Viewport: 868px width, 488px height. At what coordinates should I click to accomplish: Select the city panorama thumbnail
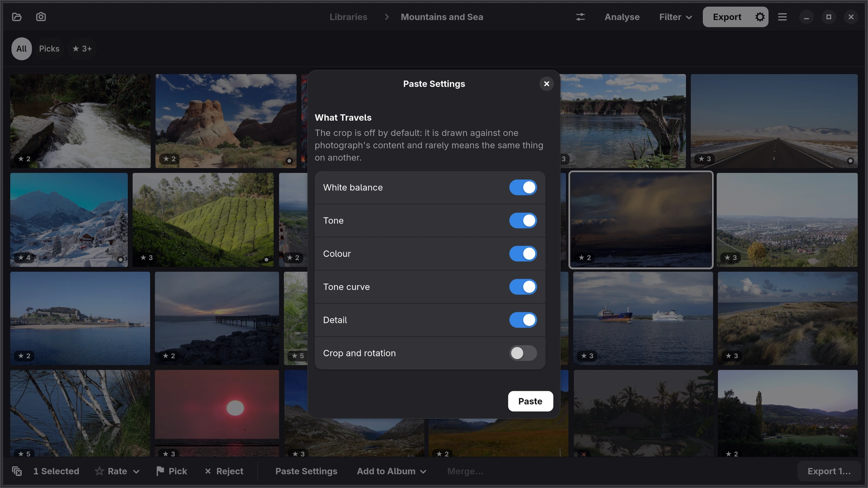coord(787,220)
